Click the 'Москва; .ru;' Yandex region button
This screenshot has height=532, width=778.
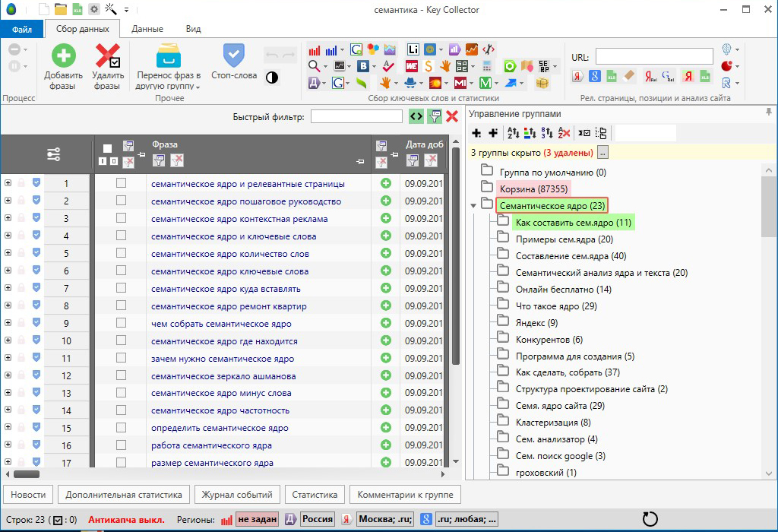[385, 519]
